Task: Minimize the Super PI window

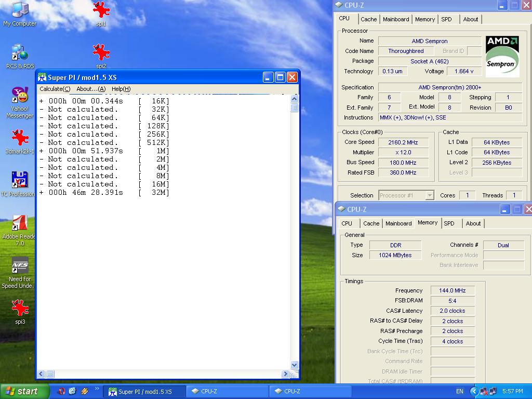Action: 268,77
